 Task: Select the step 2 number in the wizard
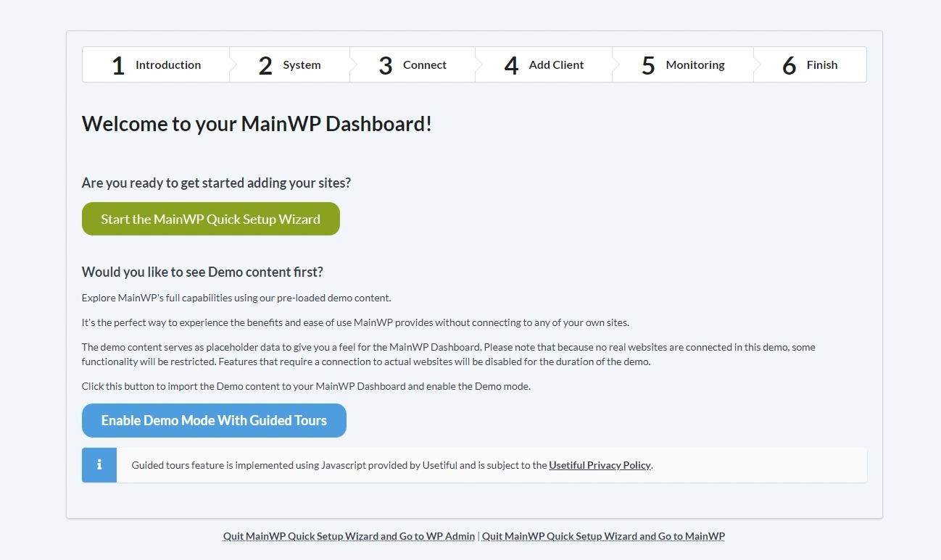coord(265,65)
